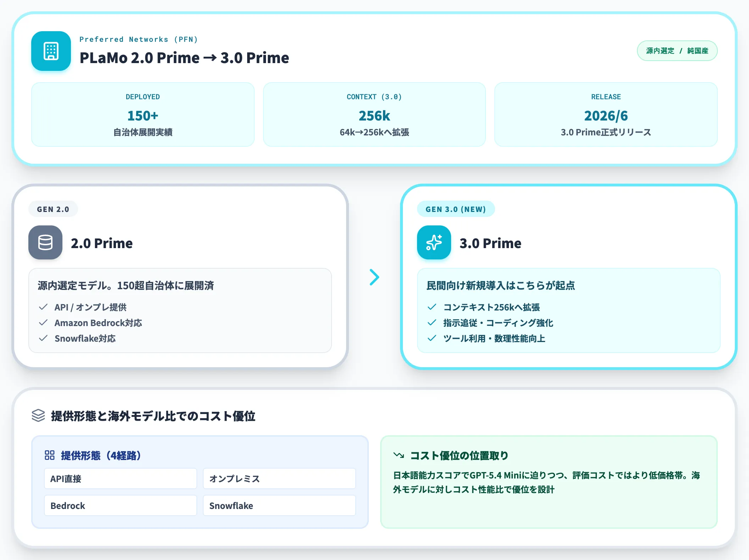Viewport: 749px width, 560px height.
Task: Click checkmark beside Amazon Bedrock対応
Action: click(x=43, y=323)
